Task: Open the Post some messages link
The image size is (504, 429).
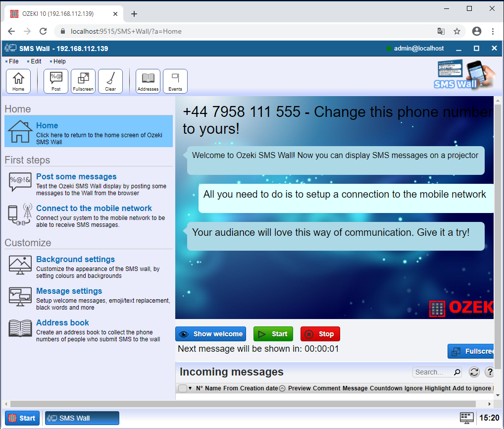Action: pyautogui.click(x=76, y=176)
